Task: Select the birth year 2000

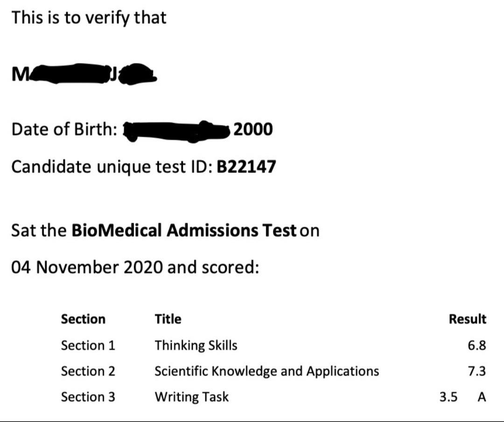Action: coord(252,129)
